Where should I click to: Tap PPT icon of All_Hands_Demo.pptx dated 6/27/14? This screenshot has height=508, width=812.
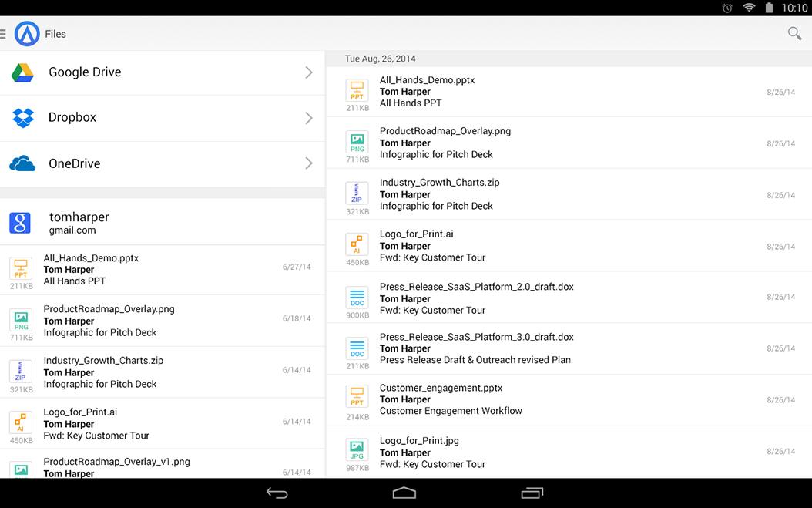pyautogui.click(x=21, y=268)
